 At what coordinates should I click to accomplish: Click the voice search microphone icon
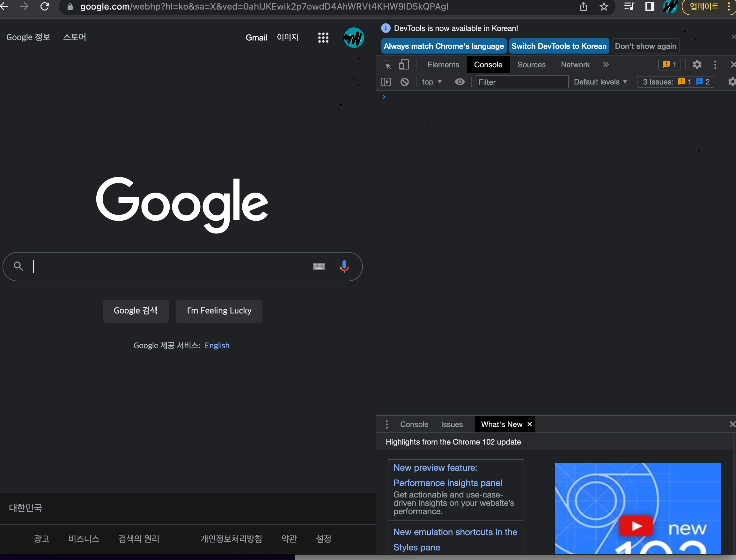click(344, 266)
